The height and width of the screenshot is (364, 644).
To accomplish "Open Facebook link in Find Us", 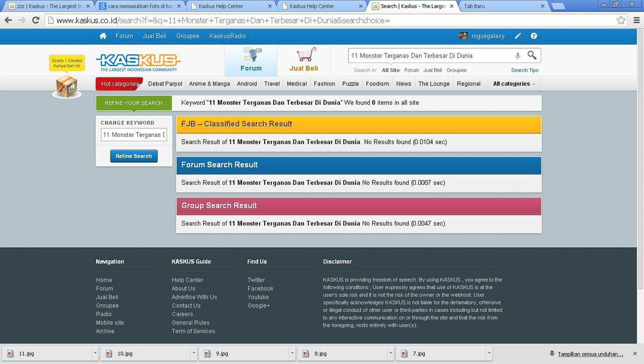I will click(261, 288).
